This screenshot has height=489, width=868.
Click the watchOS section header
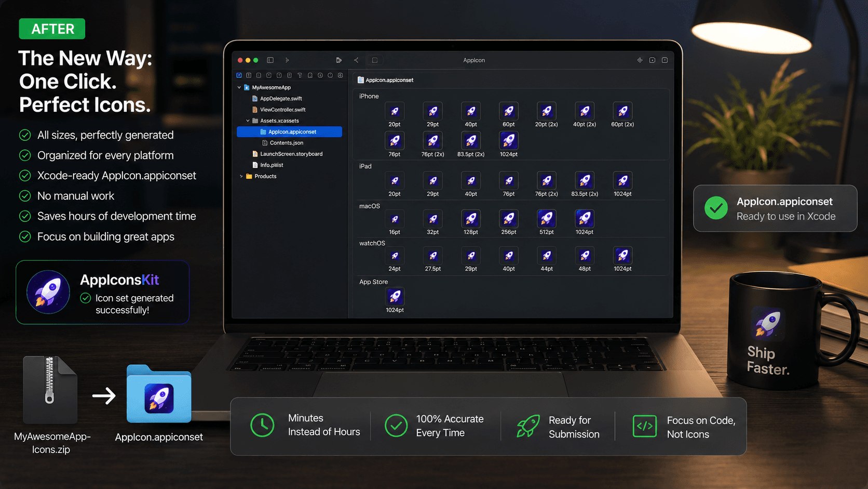click(372, 243)
